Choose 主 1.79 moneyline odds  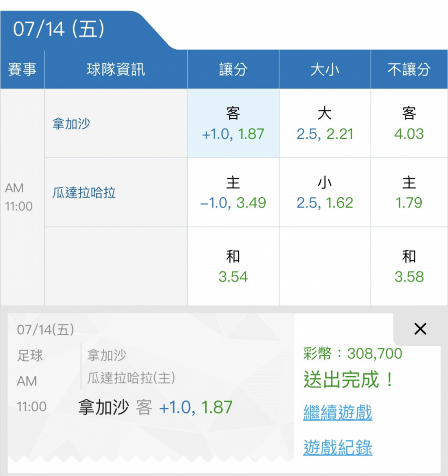(409, 192)
